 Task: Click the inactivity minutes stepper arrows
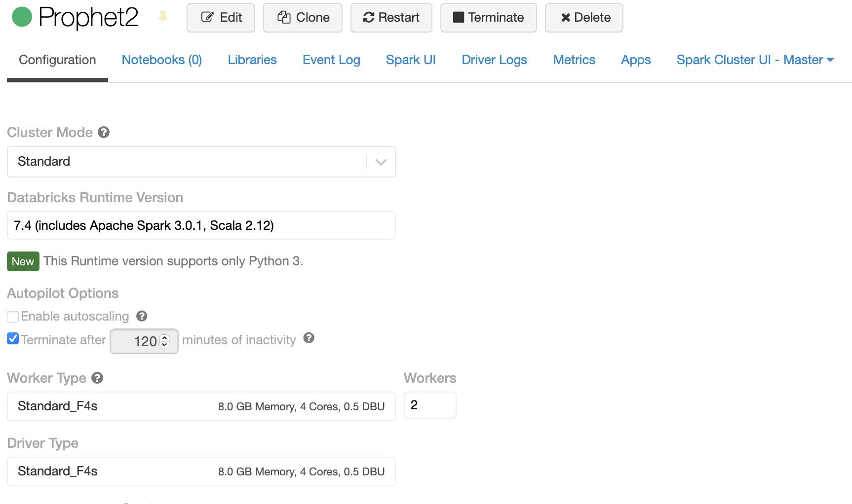165,341
